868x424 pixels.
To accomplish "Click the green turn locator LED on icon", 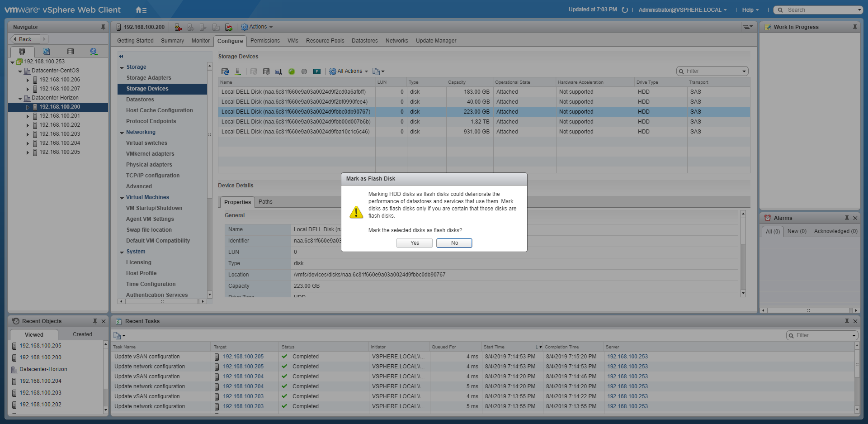I will click(x=292, y=71).
